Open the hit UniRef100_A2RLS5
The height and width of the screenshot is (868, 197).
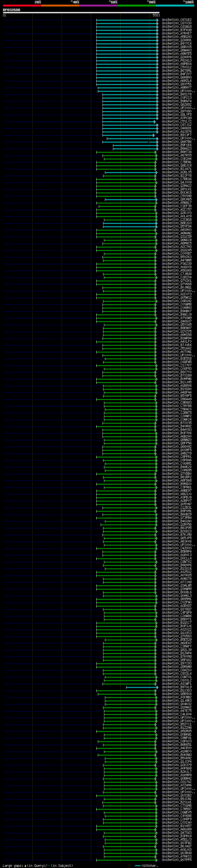[x=176, y=172]
